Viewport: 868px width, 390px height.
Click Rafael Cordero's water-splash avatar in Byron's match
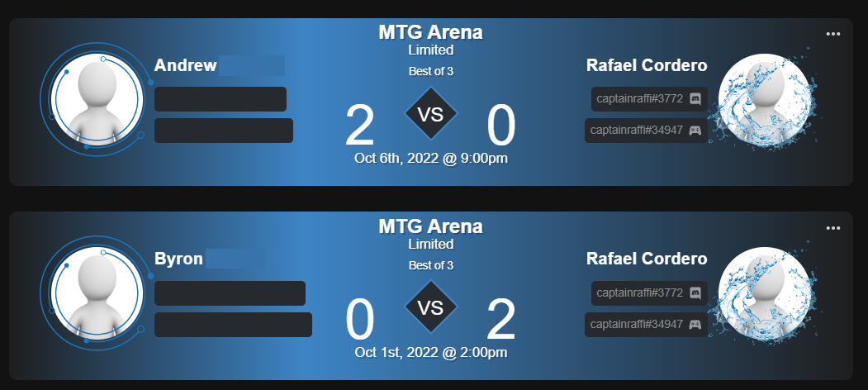(765, 294)
